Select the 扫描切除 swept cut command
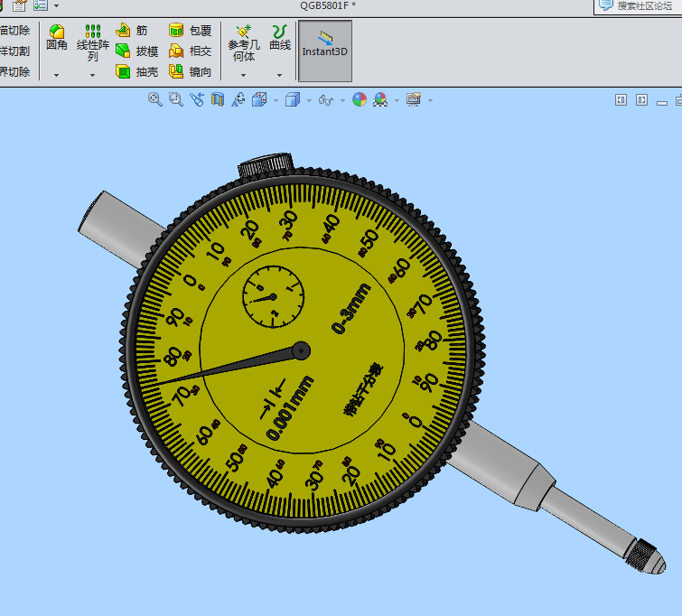This screenshot has width=682, height=616. (x=14, y=31)
